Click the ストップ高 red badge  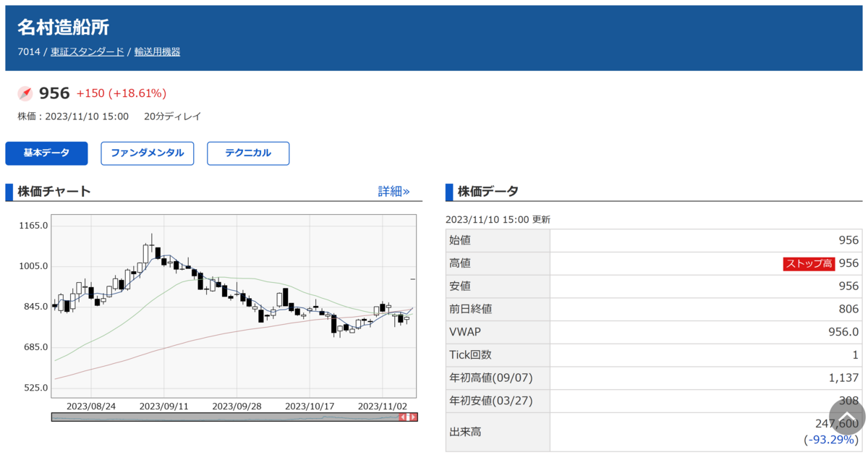(809, 263)
